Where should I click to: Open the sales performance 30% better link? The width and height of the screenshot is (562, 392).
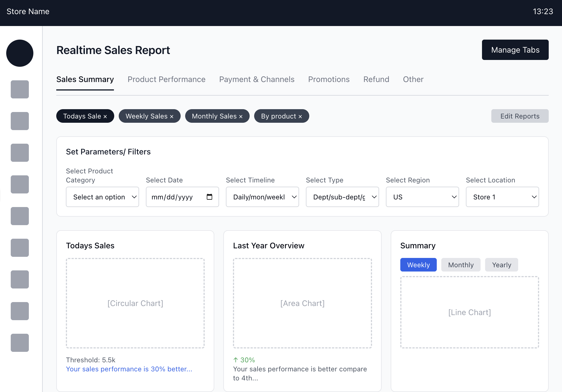[x=129, y=369]
